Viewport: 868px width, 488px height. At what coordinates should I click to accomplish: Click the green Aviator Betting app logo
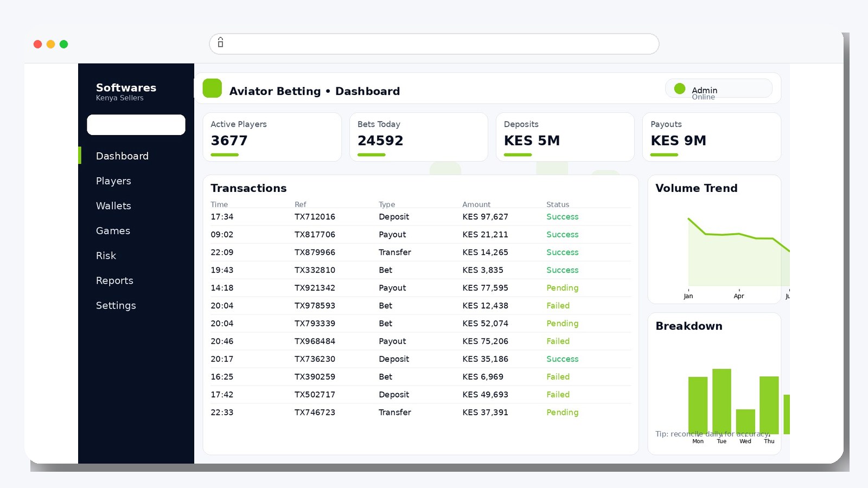(x=212, y=88)
